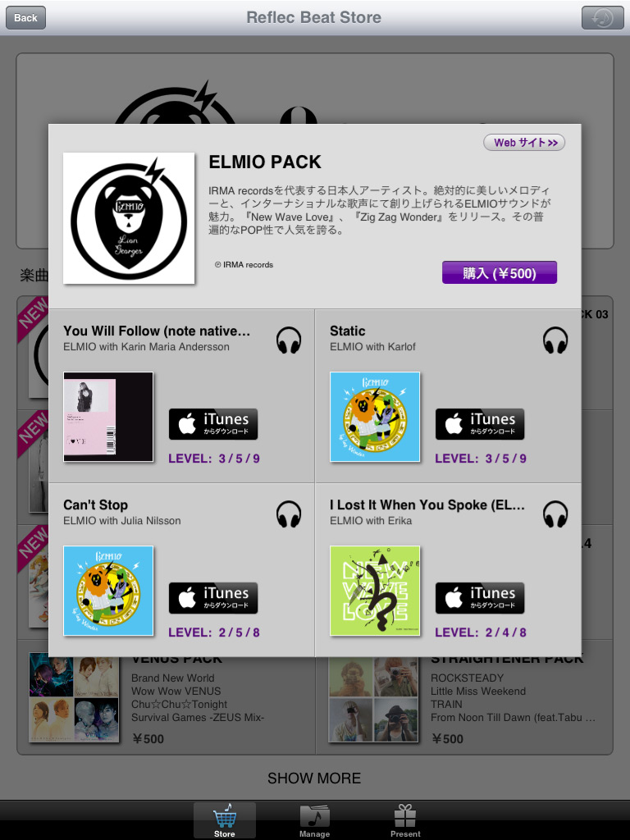Select the Store tab
Viewport: 630px width, 840px height.
click(225, 820)
